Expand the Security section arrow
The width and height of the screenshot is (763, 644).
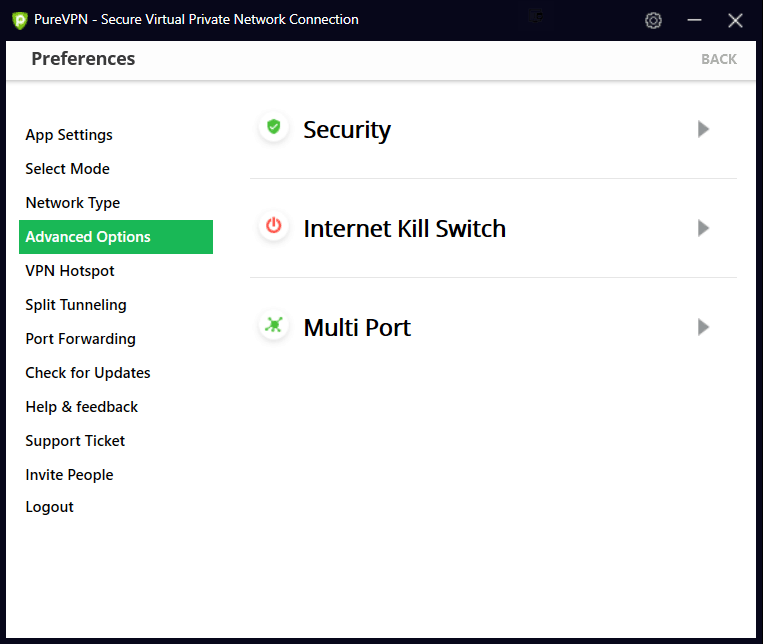703,129
